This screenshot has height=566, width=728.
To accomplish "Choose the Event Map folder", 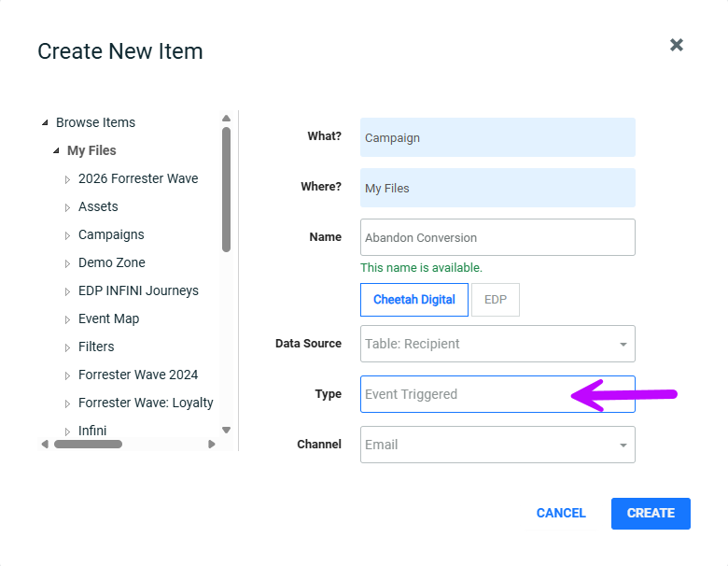I will [x=108, y=318].
